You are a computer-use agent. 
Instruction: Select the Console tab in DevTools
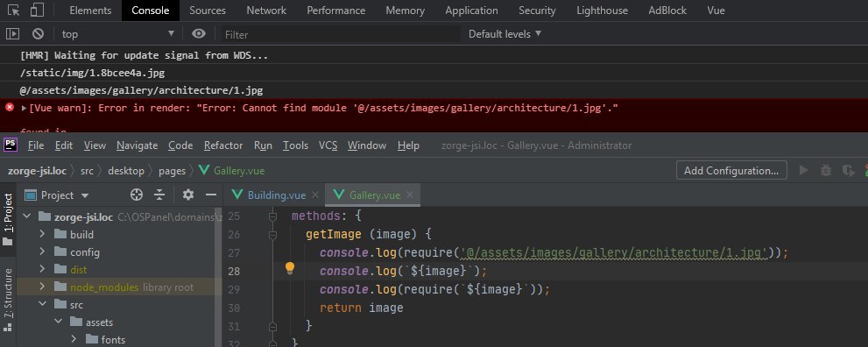tap(151, 11)
